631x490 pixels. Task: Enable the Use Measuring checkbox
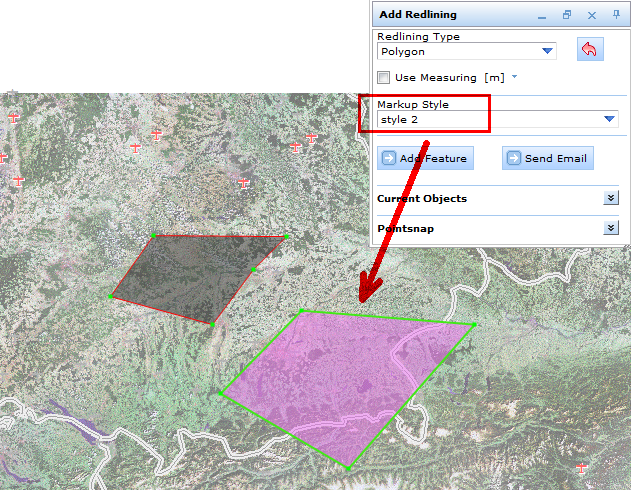384,77
